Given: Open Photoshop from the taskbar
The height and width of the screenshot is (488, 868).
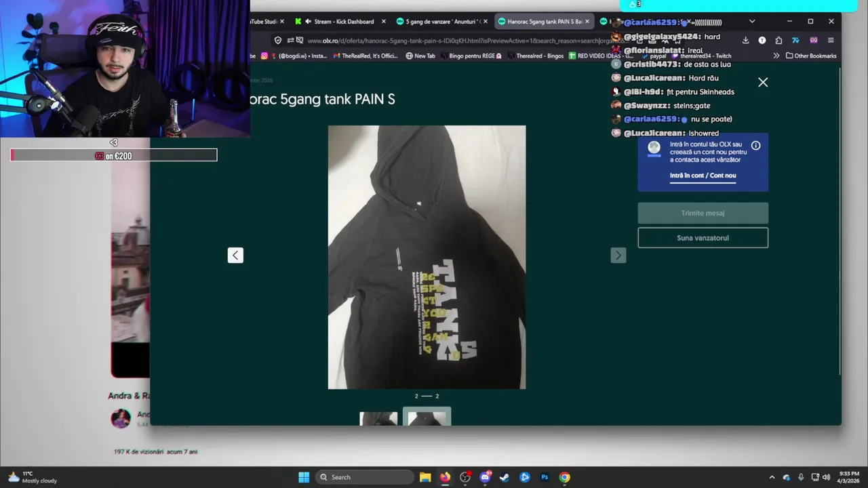Looking at the screenshot, I should point(545,477).
